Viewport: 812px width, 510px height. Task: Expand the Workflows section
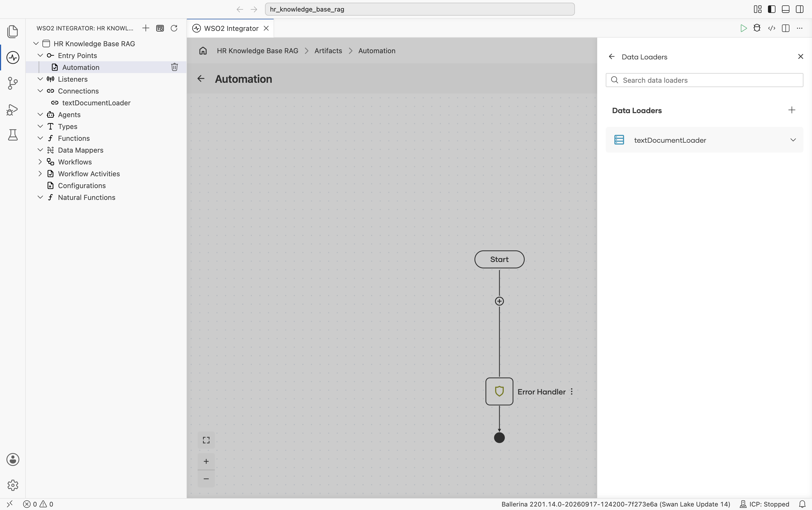[40, 161]
